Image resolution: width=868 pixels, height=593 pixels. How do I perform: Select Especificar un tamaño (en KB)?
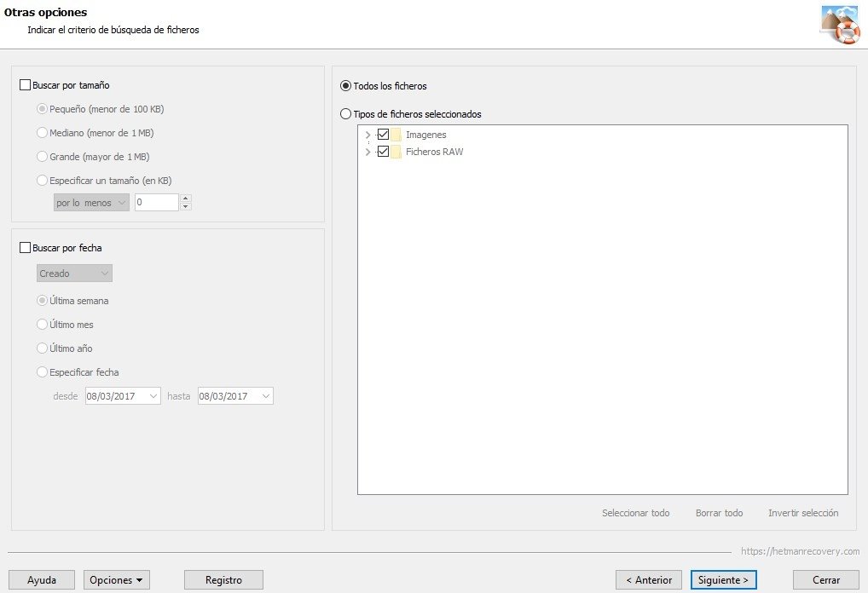click(x=42, y=181)
